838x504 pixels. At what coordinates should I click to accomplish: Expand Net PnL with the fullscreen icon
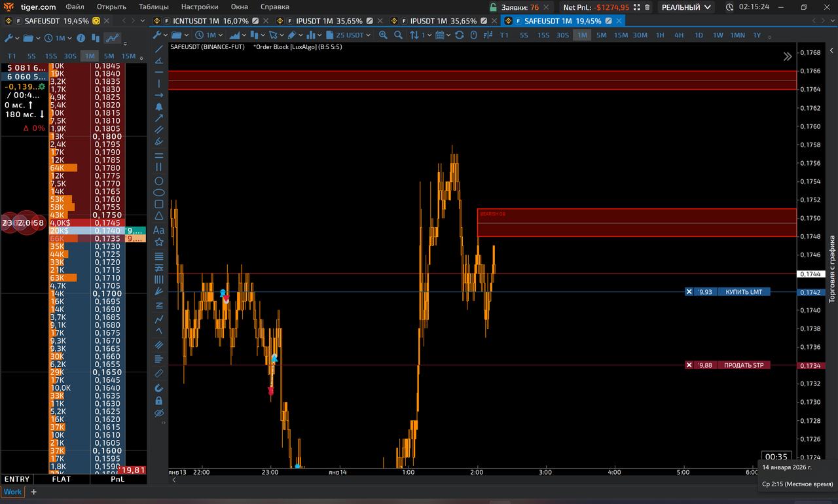tap(638, 7)
